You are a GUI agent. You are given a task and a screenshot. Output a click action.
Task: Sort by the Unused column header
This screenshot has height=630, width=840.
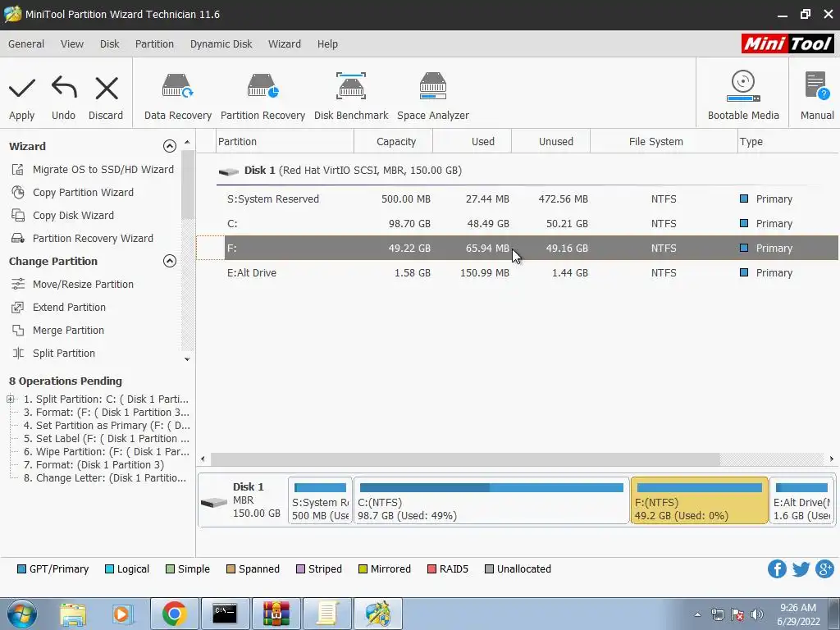pos(550,141)
